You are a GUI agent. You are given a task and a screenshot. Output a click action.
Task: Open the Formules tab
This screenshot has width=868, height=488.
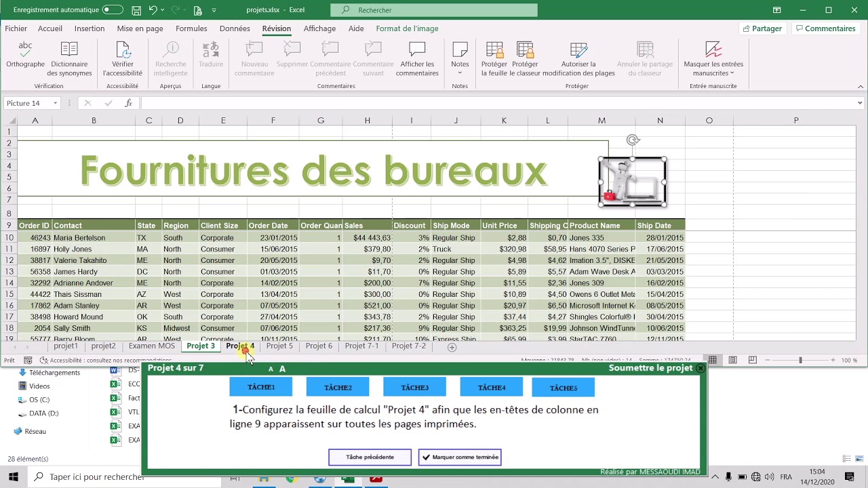tap(191, 28)
